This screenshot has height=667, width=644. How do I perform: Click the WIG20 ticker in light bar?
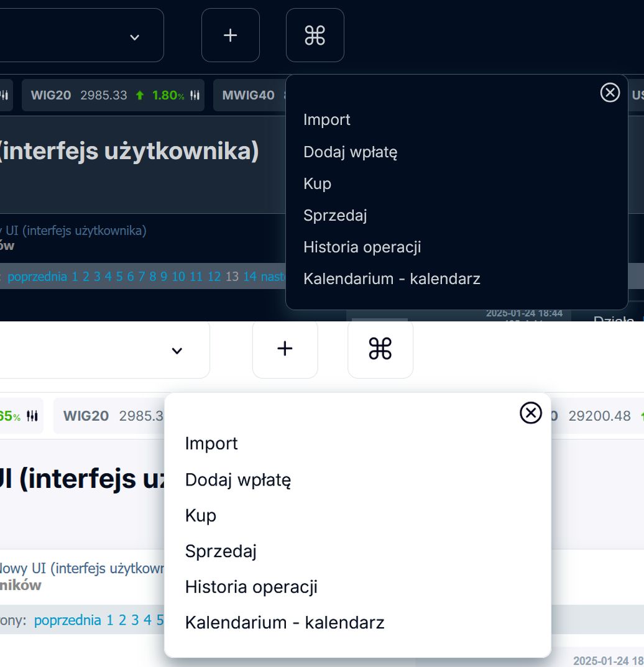pos(86,416)
